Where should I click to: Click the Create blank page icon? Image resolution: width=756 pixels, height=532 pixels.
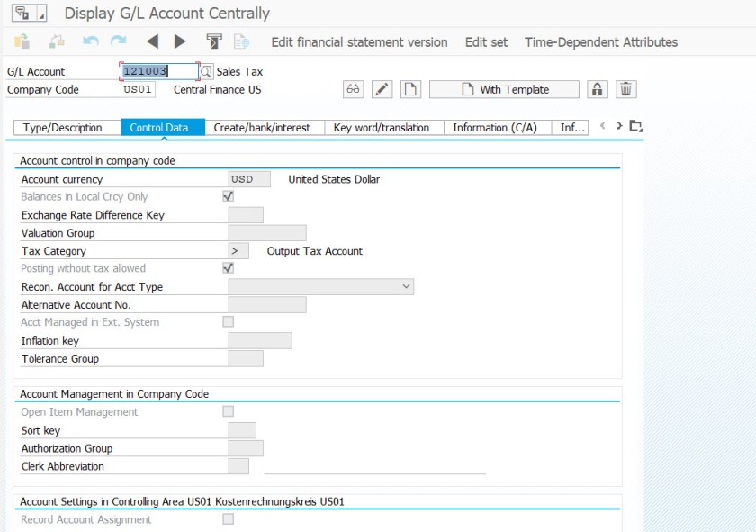coord(410,89)
